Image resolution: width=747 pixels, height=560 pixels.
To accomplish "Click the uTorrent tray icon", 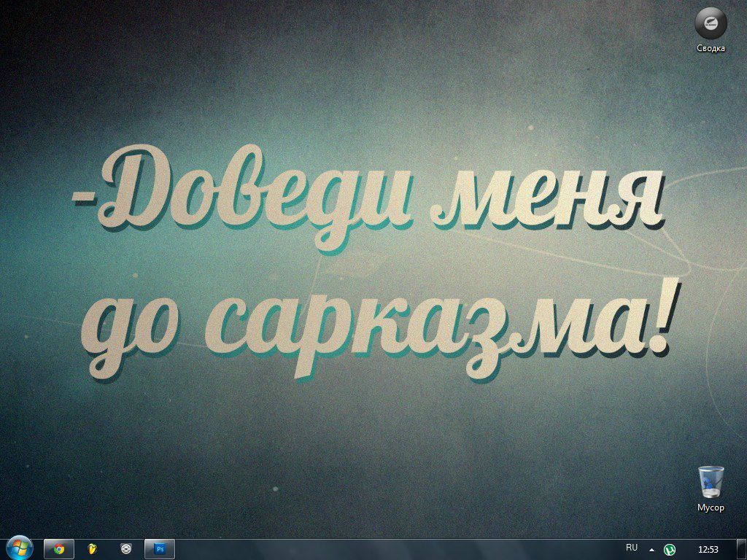I will tap(670, 549).
